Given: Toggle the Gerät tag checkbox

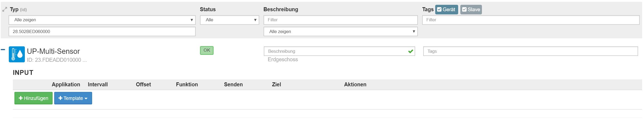Looking at the screenshot, I should coord(446,10).
